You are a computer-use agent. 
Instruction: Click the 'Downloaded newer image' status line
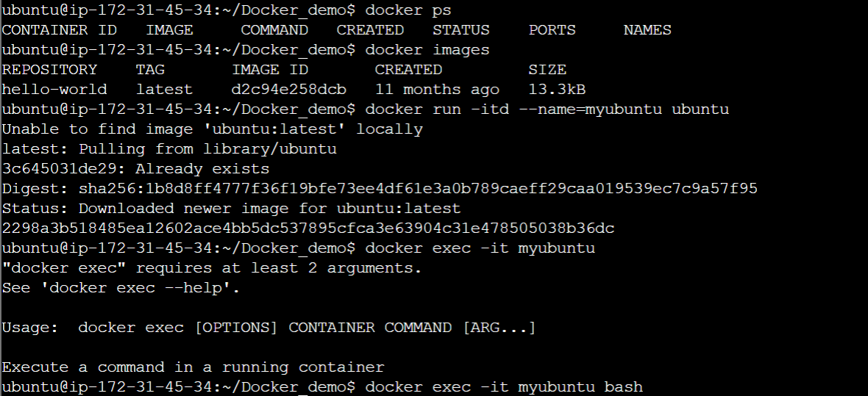click(x=232, y=209)
